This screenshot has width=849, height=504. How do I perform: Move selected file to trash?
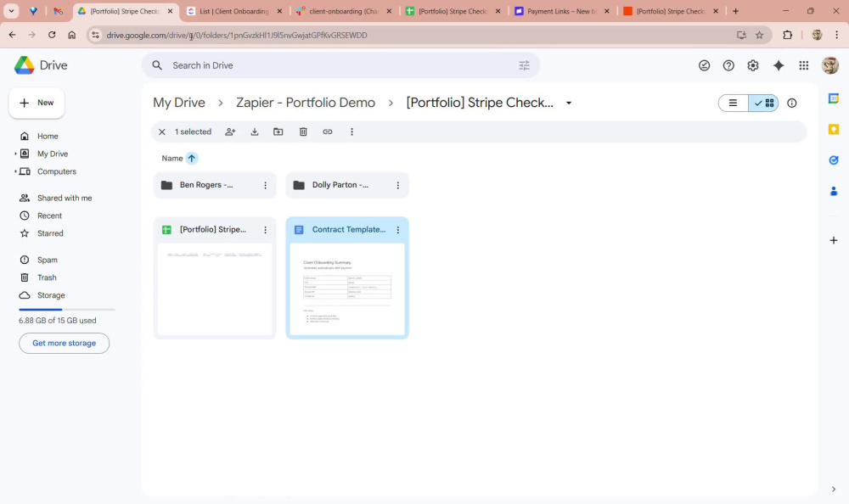coord(303,132)
